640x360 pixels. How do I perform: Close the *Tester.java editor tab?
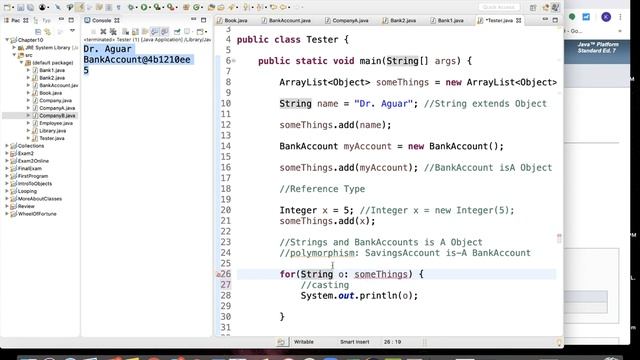[519, 20]
